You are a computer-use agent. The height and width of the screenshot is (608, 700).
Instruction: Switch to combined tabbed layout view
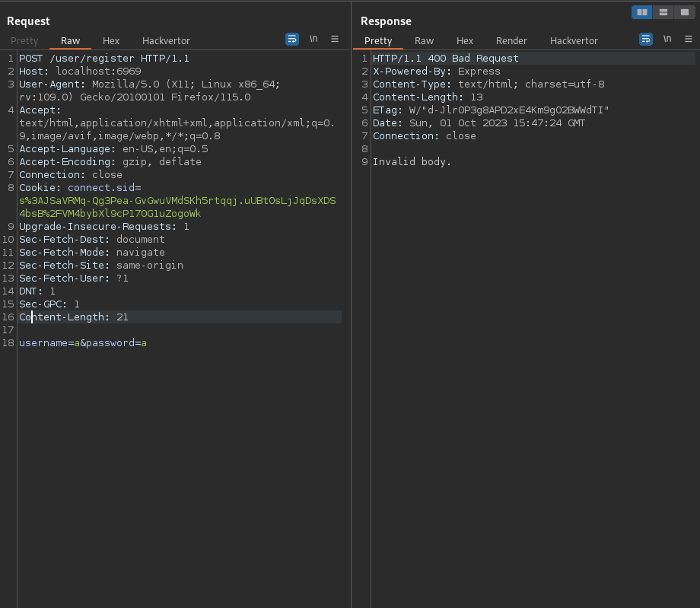pos(684,12)
